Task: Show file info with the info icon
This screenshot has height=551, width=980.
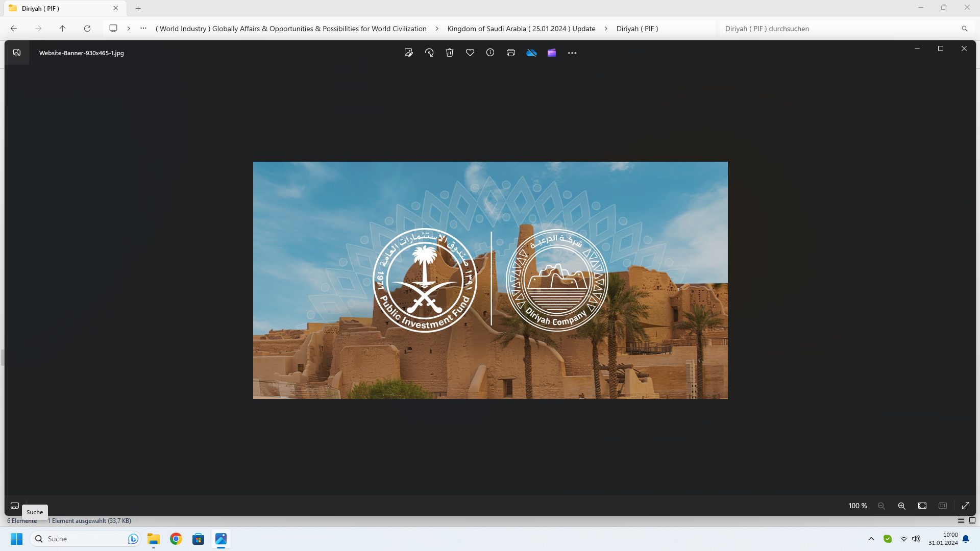Action: pos(491,53)
